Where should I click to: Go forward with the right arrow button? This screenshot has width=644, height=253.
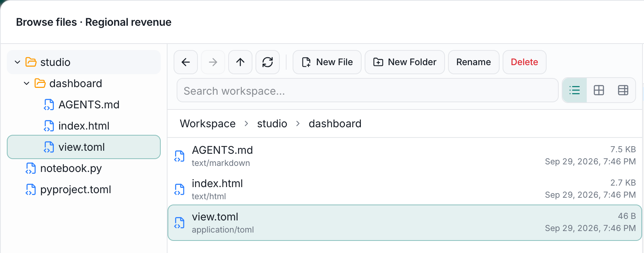pyautogui.click(x=213, y=62)
